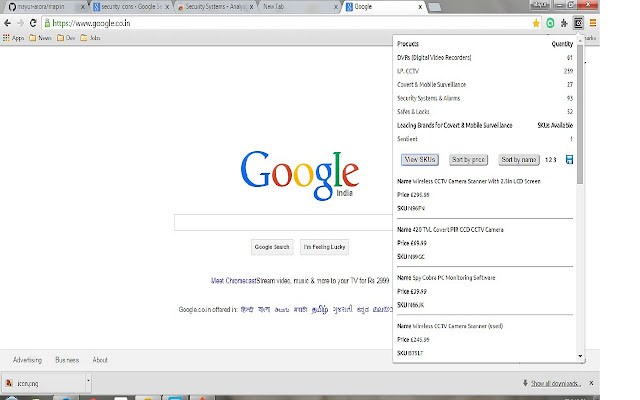Reload the page with the refresh icon

(x=33, y=23)
